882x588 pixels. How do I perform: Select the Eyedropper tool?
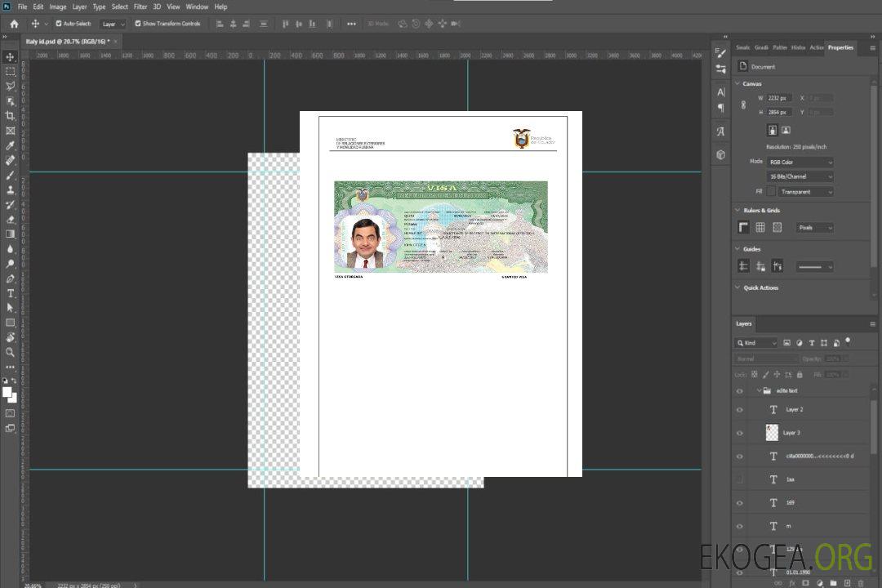pos(10,145)
